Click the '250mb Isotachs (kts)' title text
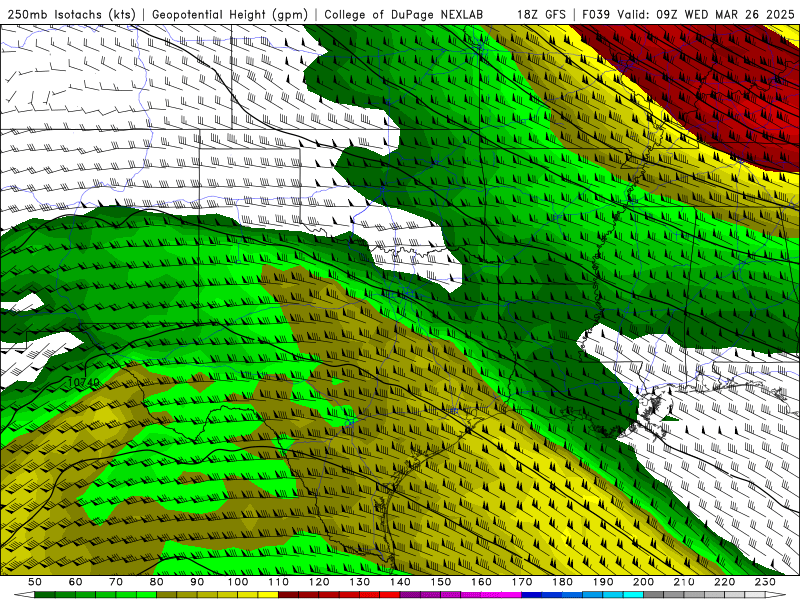800x600 pixels. click(x=71, y=14)
